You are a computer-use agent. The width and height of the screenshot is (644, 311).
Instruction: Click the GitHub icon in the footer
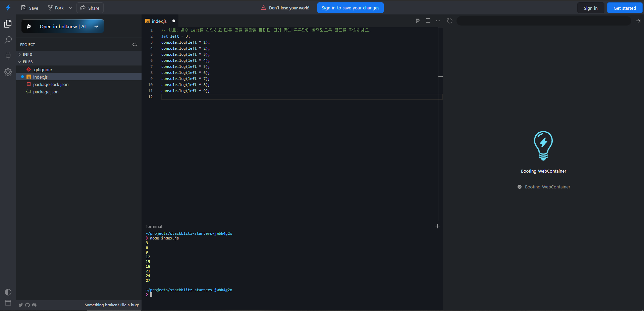point(28,305)
